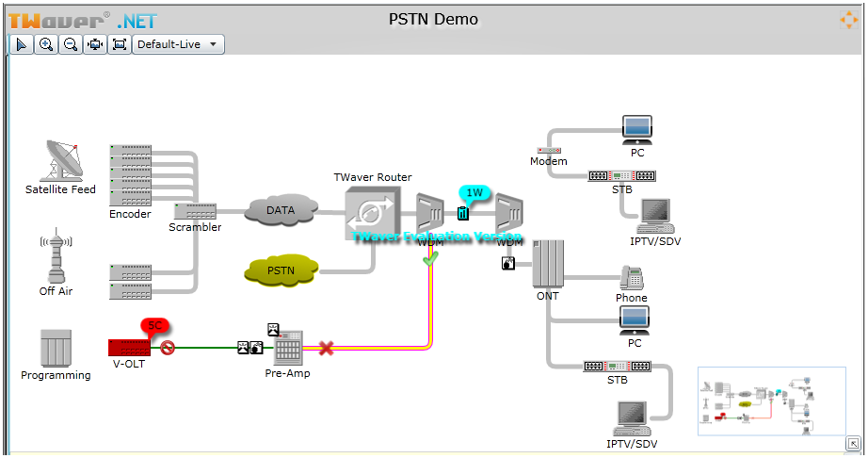Click the red prohibited sign icon
This screenshot has width=868, height=458.
[168, 348]
